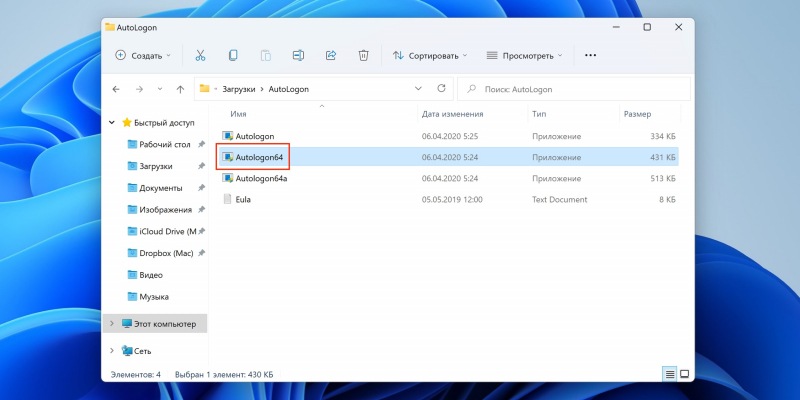Open the Просмотреть view menu
800x400 pixels.
tap(523, 56)
